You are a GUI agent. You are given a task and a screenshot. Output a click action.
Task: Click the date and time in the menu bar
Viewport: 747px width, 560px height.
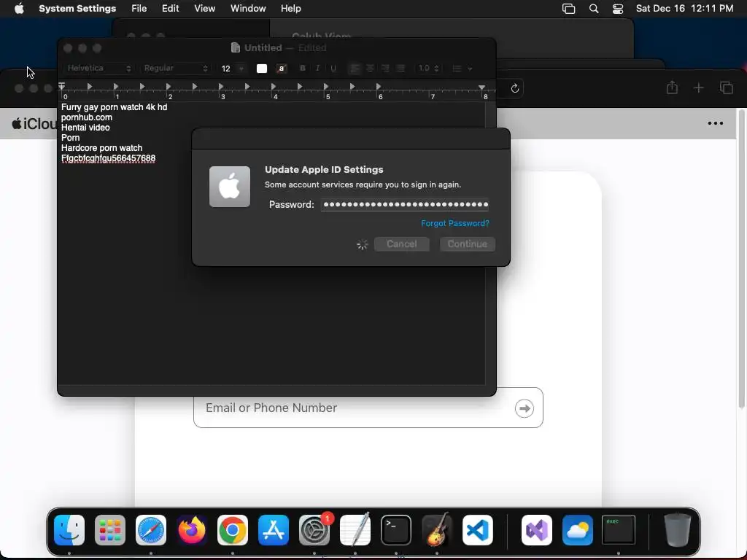click(684, 9)
